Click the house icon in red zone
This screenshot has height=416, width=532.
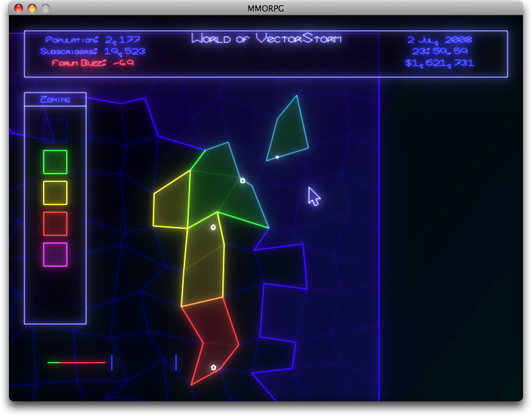tap(213, 367)
